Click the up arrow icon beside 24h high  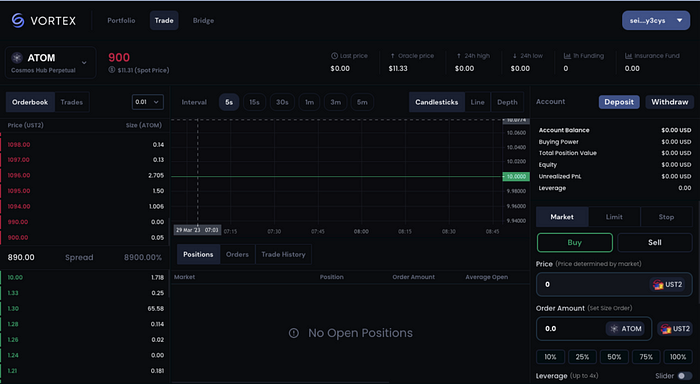click(x=458, y=56)
